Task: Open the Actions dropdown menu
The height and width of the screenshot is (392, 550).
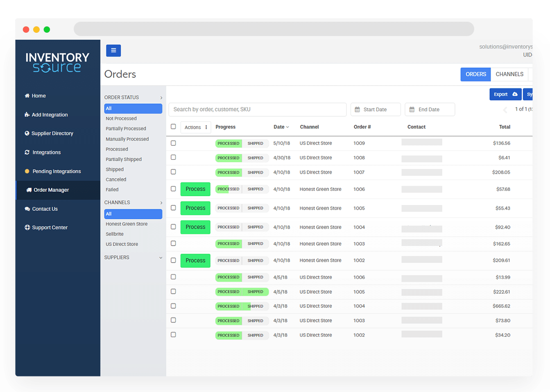Action: click(x=196, y=127)
